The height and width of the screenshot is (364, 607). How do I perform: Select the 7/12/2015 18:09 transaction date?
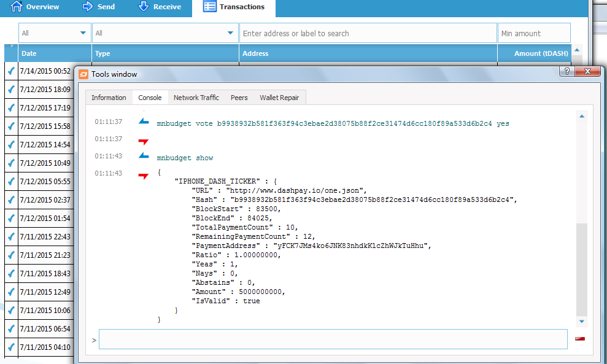45,90
